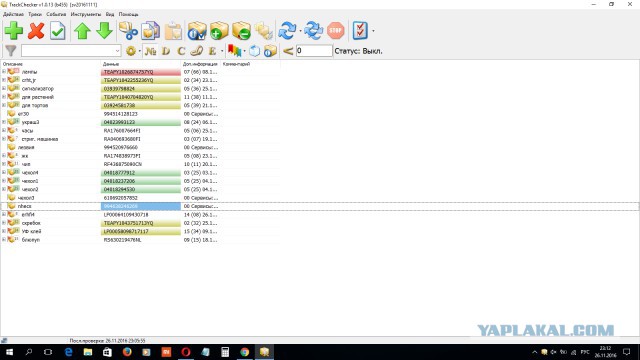640x360 pixels.
Task: Open the Windows Start menu
Action: click(9, 352)
